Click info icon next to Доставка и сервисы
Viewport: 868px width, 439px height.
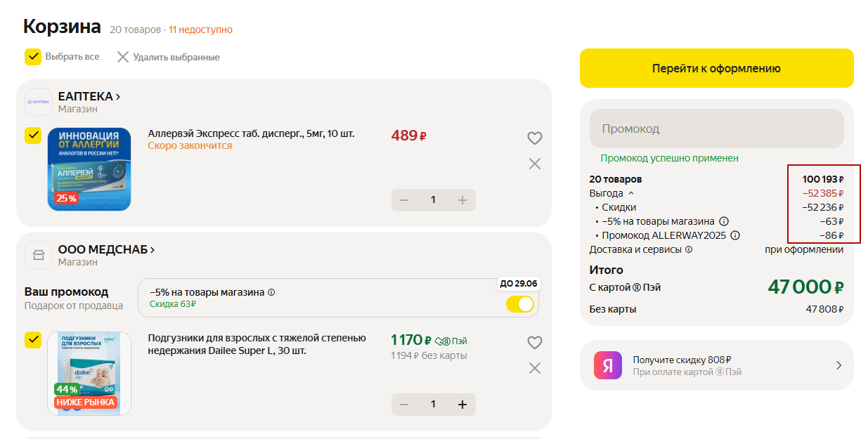(689, 249)
